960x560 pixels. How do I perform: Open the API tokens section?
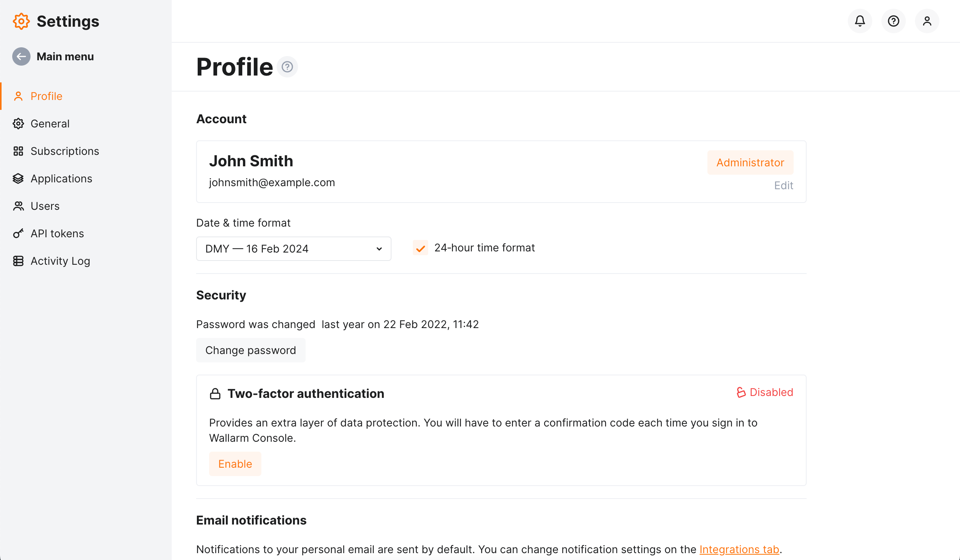click(x=57, y=233)
